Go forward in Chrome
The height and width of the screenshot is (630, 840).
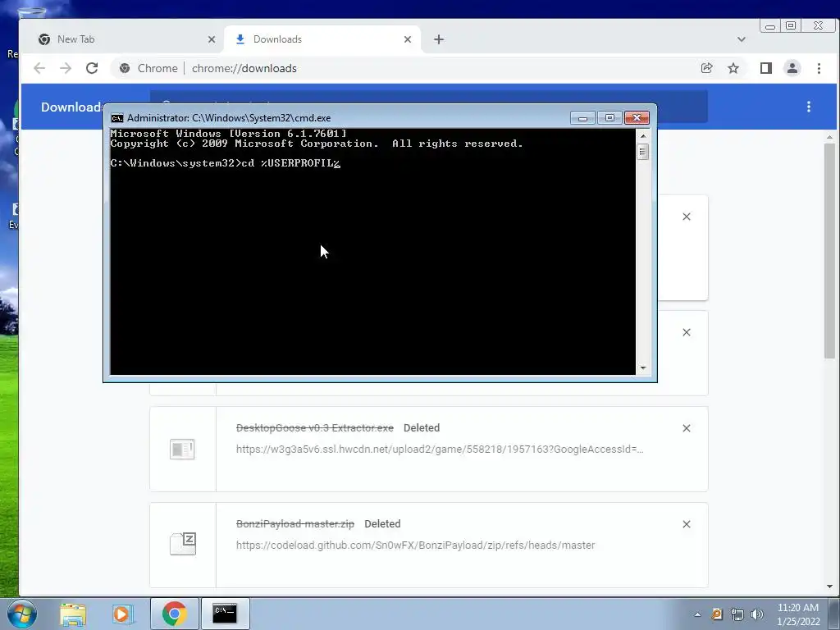[66, 68]
